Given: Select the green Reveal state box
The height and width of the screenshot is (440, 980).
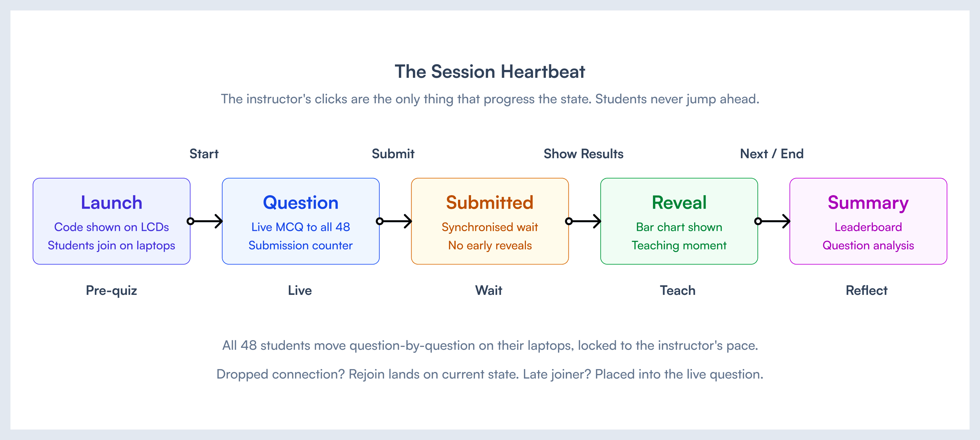Looking at the screenshot, I should [679, 221].
